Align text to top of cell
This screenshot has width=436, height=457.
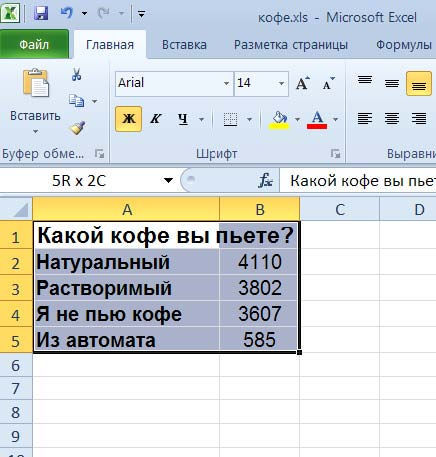[365, 81]
